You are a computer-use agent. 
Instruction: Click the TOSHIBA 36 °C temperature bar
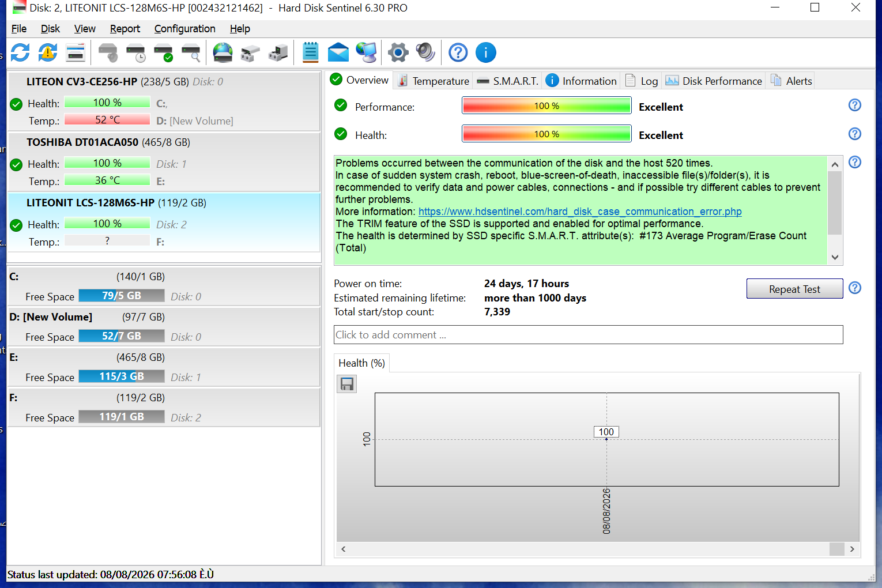[107, 180]
